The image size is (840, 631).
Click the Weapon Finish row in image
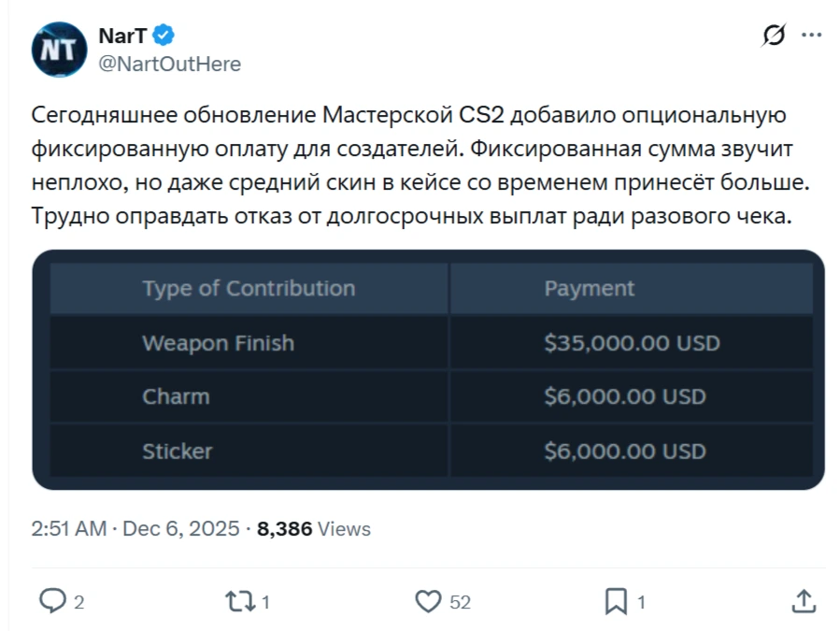coord(218,343)
